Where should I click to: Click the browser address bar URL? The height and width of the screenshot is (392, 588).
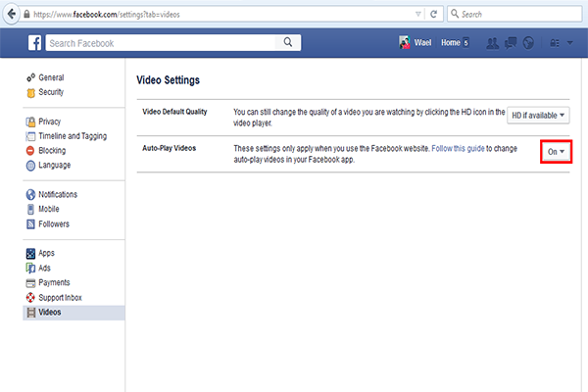[107, 15]
